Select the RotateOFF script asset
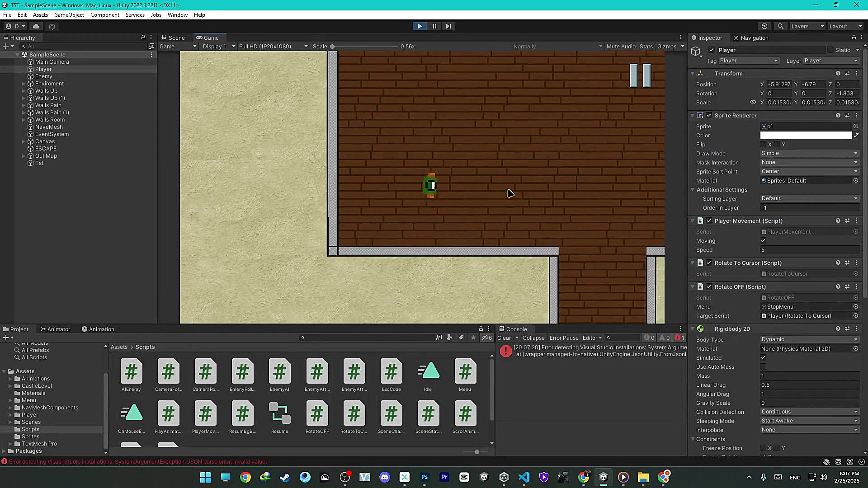Viewport: 868px width, 488px height. (x=317, y=417)
